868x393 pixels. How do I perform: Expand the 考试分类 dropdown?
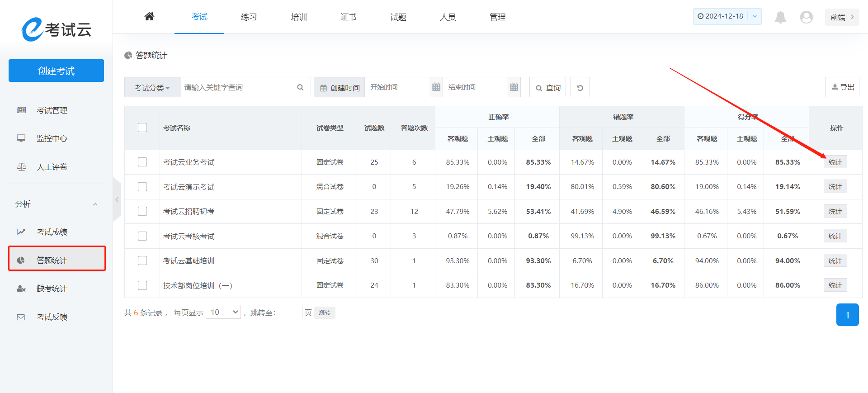click(x=152, y=88)
